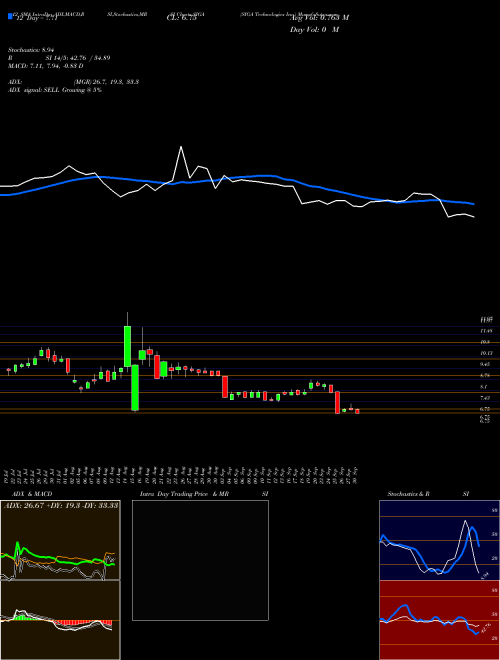Click the 'ADX signal: SELL' line
500x660 pixels.
point(55,90)
